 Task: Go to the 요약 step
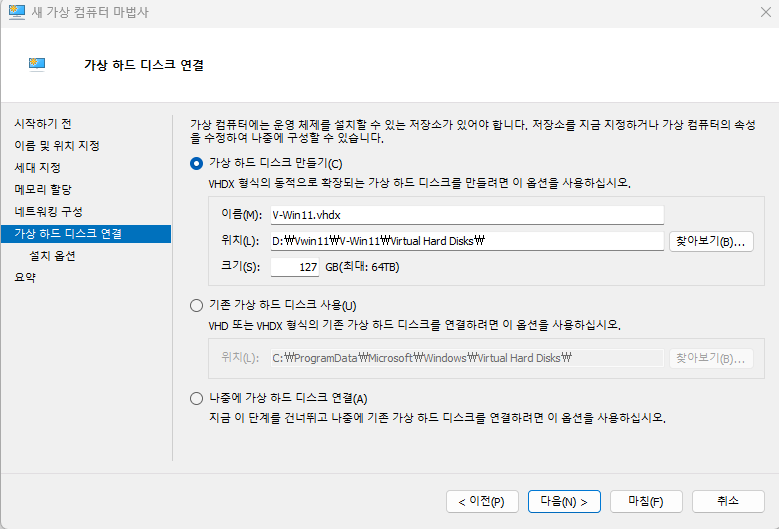coord(25,277)
